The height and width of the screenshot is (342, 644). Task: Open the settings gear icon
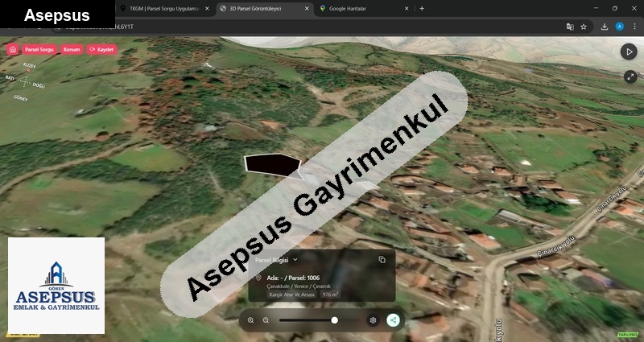(373, 320)
